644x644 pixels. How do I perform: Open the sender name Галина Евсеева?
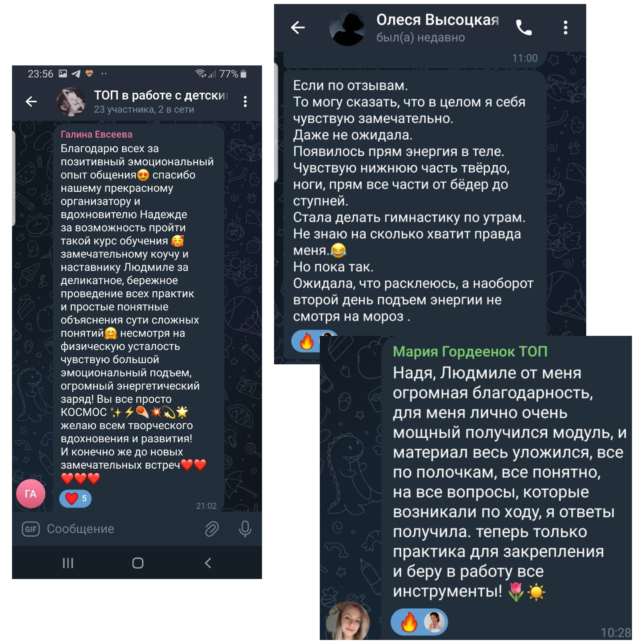pyautogui.click(x=96, y=134)
